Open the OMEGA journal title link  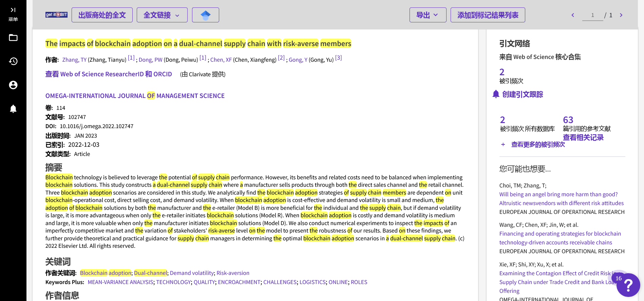(135, 96)
